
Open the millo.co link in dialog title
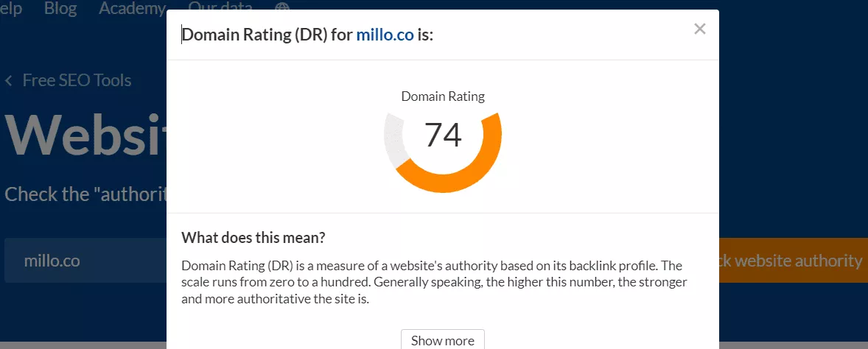(x=385, y=35)
